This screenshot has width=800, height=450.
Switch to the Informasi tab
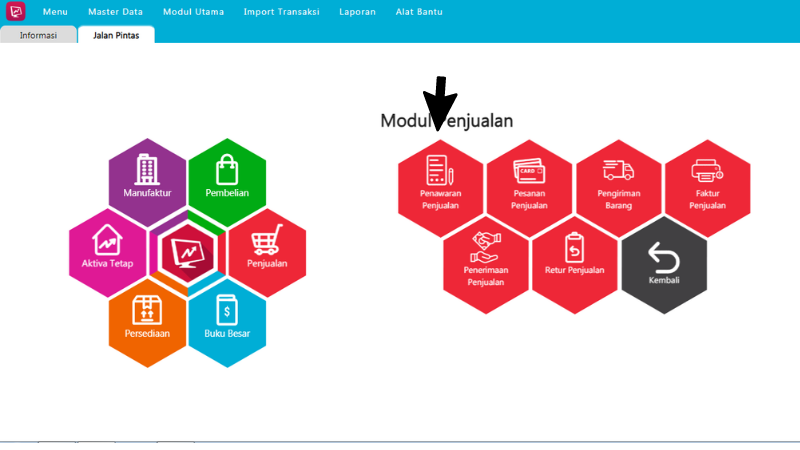(x=38, y=35)
